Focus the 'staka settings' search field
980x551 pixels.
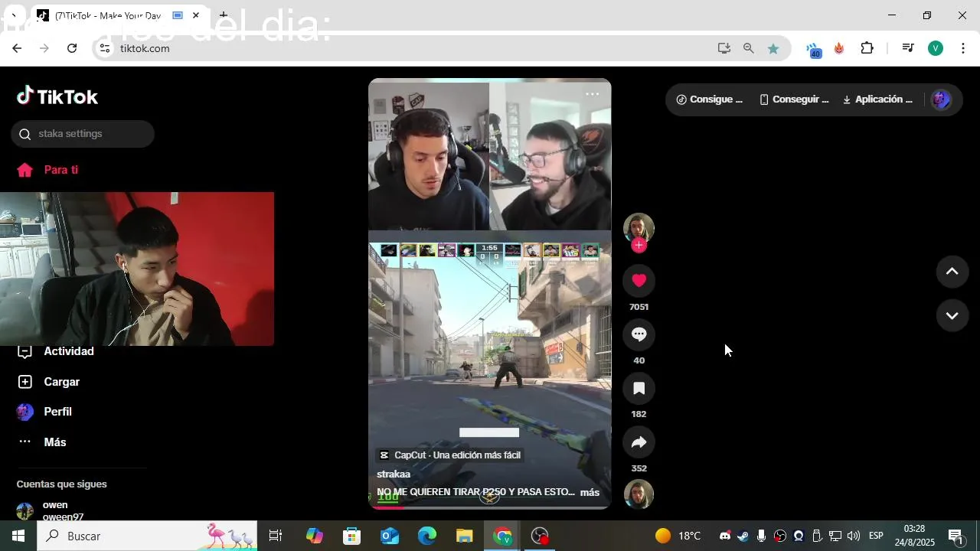[83, 134]
